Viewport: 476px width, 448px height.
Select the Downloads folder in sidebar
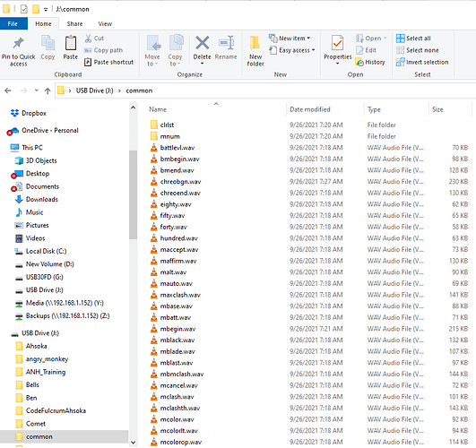pyautogui.click(x=42, y=200)
